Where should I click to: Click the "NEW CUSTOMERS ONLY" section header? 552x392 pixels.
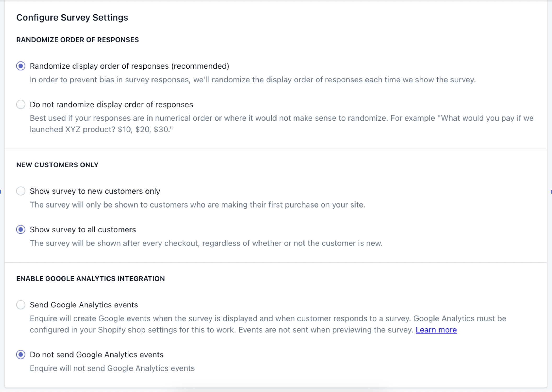(57, 165)
